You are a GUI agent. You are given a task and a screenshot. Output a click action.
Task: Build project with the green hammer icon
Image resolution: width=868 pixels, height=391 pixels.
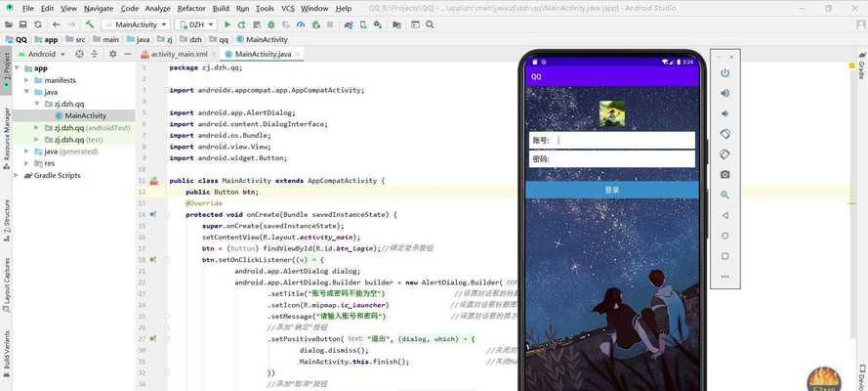(x=90, y=24)
